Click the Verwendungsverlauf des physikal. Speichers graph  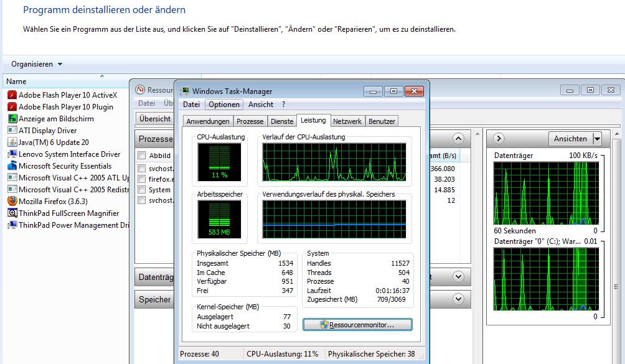[x=334, y=219]
